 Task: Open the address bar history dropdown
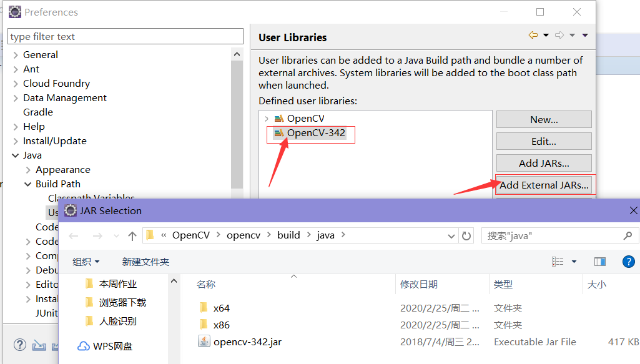451,236
